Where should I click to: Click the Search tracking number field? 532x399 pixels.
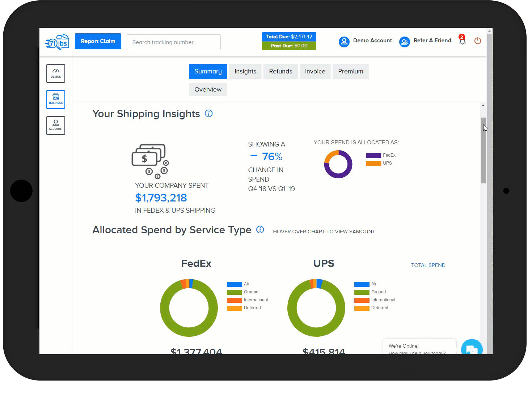[174, 42]
